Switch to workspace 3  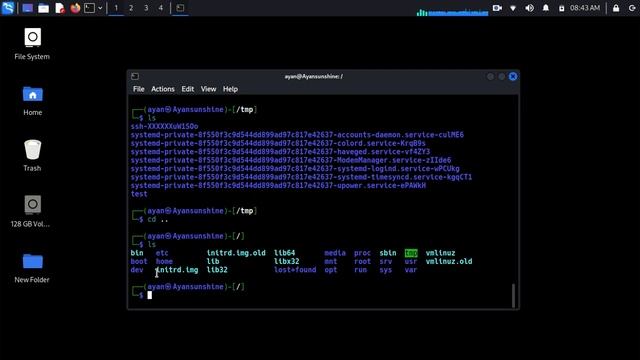pos(146,8)
